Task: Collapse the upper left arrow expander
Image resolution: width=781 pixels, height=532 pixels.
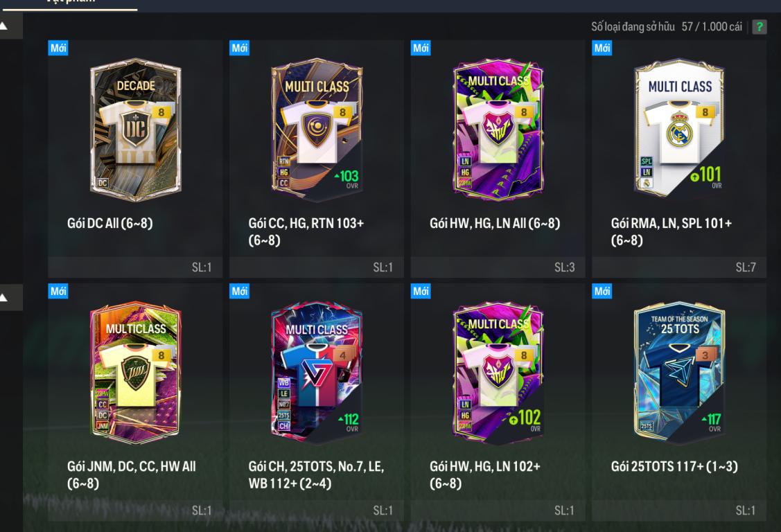Action: coord(10,26)
